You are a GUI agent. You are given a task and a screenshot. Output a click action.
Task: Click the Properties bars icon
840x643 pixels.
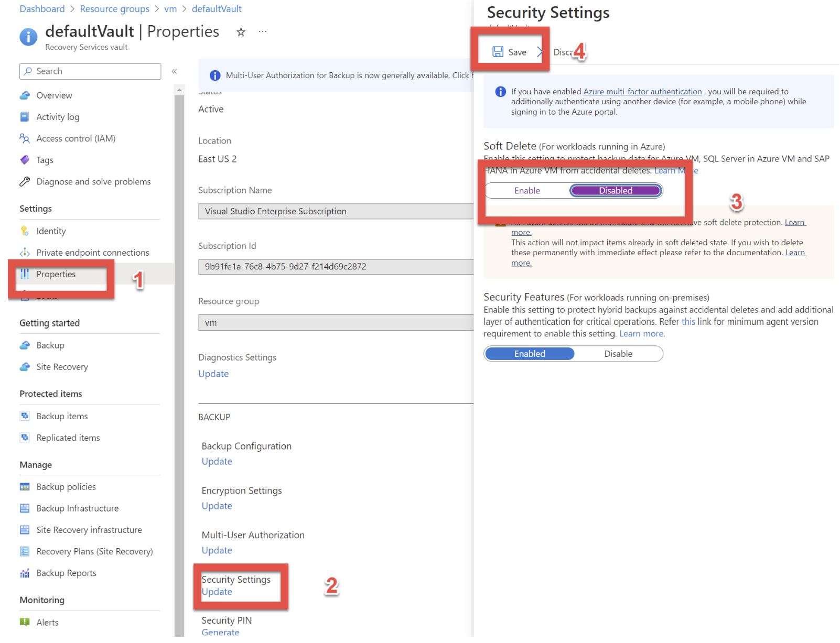25,274
